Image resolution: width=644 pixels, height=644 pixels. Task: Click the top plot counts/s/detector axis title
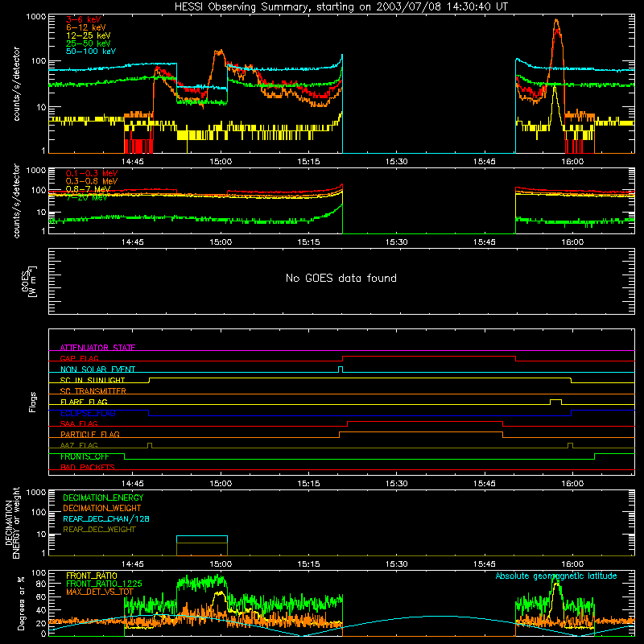tap(16, 84)
